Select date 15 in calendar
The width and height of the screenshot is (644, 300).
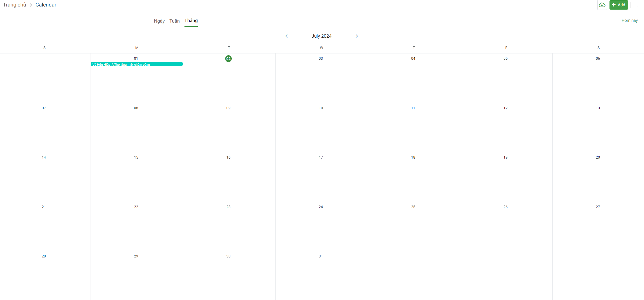click(136, 158)
